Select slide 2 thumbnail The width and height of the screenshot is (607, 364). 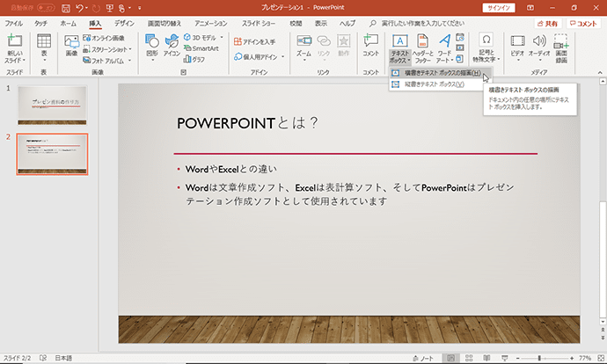(52, 154)
